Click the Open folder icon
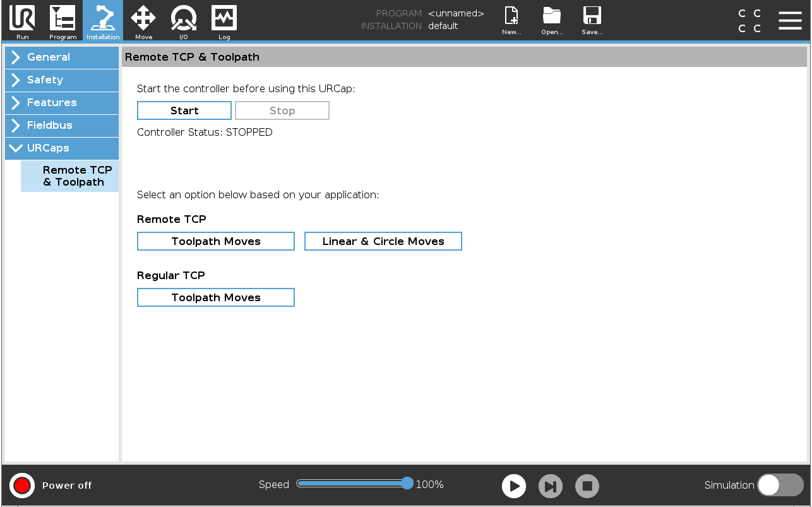Image resolution: width=812 pixels, height=507 pixels. tap(552, 16)
